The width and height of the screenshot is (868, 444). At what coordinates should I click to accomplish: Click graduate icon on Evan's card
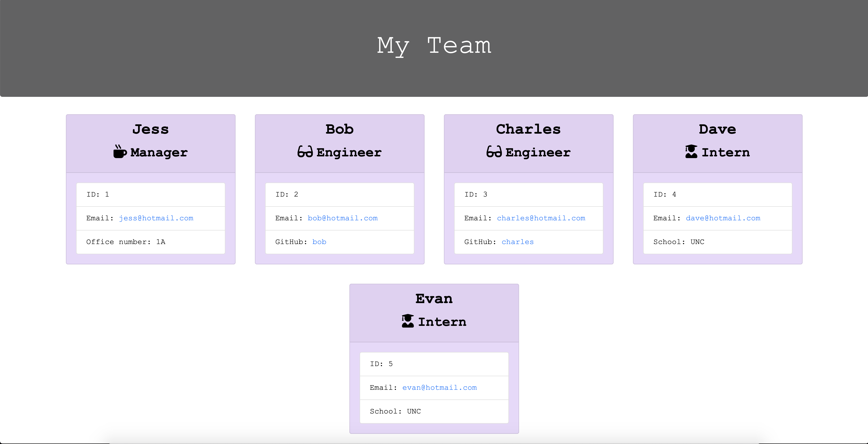(x=408, y=321)
